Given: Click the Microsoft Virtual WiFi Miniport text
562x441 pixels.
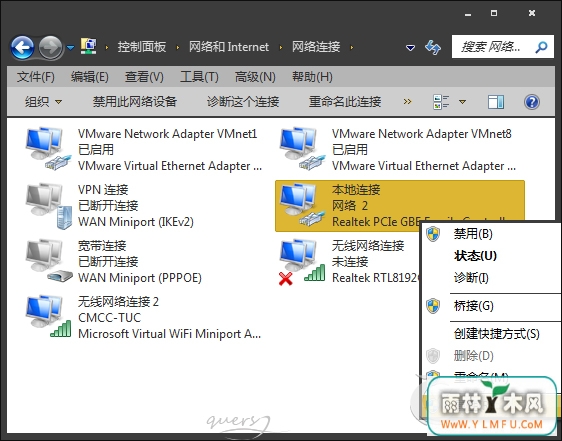Looking at the screenshot, I should tap(169, 334).
